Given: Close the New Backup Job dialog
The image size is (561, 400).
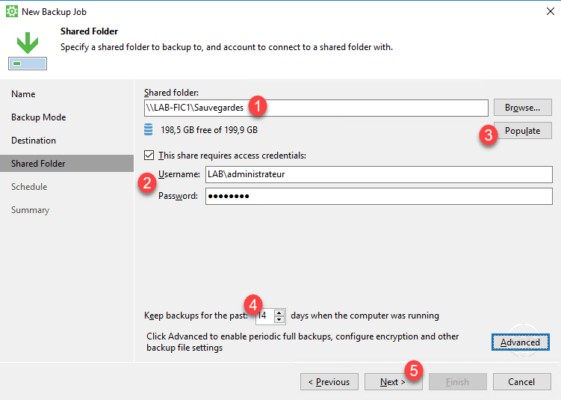Looking at the screenshot, I should pos(550,11).
